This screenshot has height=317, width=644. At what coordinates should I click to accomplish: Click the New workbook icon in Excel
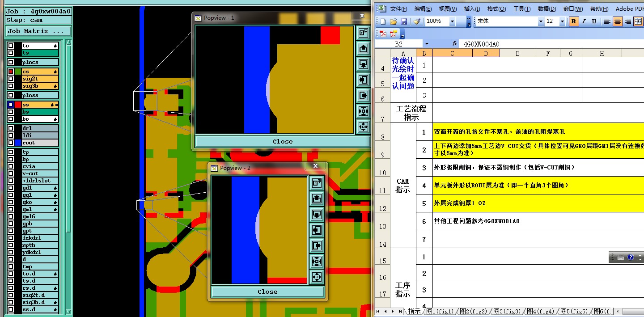pyautogui.click(x=382, y=21)
